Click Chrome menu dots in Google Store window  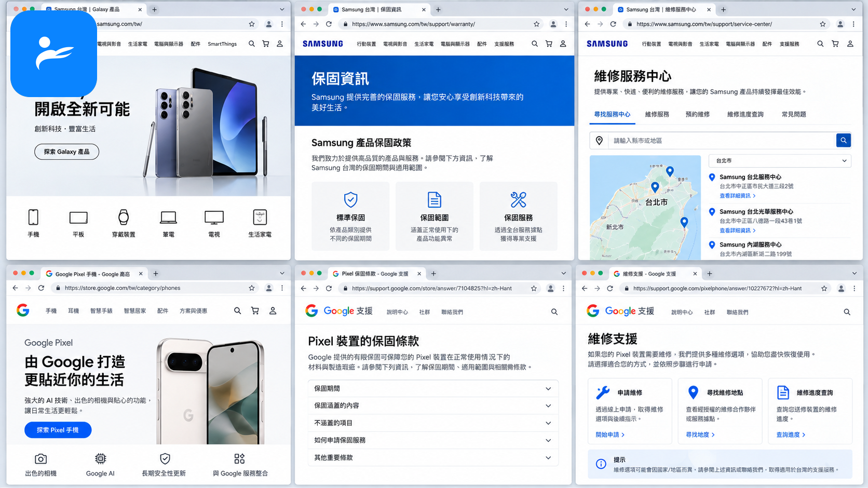point(282,288)
